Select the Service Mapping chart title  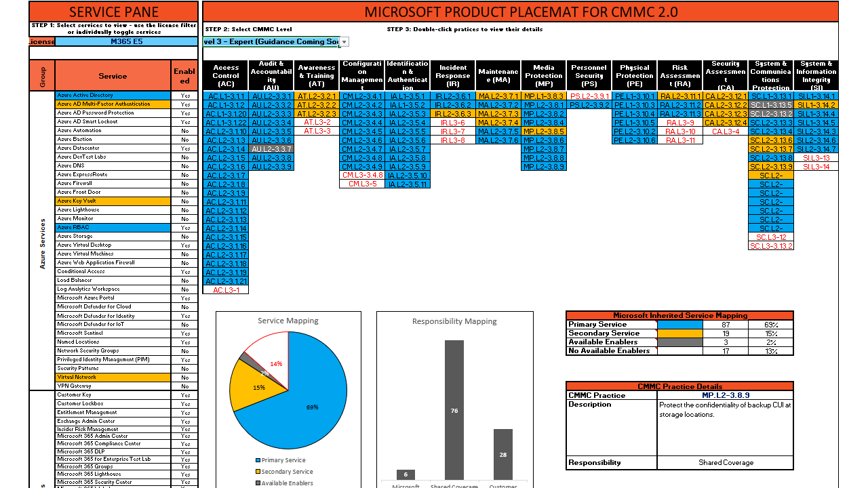click(288, 321)
